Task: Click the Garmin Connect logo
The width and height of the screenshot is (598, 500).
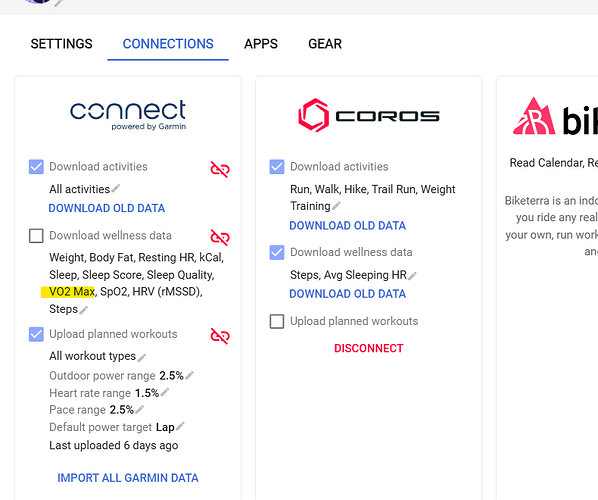Action: coord(128,115)
